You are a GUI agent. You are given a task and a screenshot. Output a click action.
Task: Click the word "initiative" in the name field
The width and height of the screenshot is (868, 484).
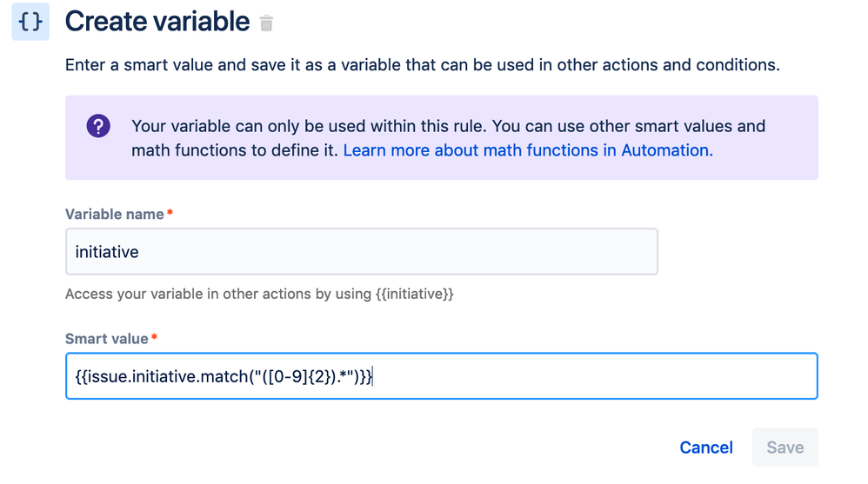[x=107, y=252]
